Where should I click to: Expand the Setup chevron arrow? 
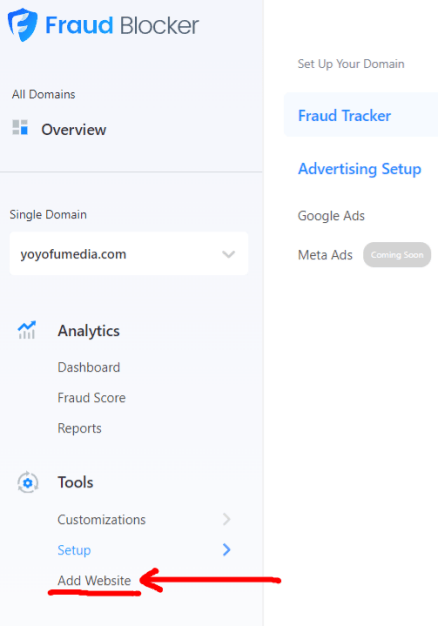[x=226, y=550]
